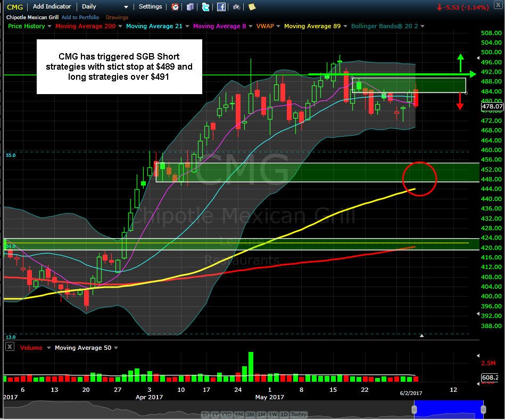Set chart range to 6M
Image resolution: width=505 pixels, height=420 pixels.
[x=239, y=414]
